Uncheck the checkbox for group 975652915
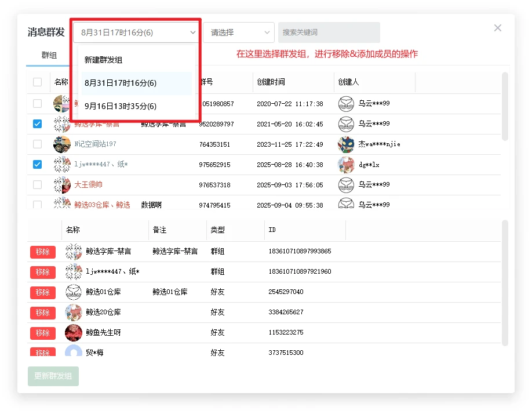This screenshot has height=414, width=532. [x=38, y=165]
